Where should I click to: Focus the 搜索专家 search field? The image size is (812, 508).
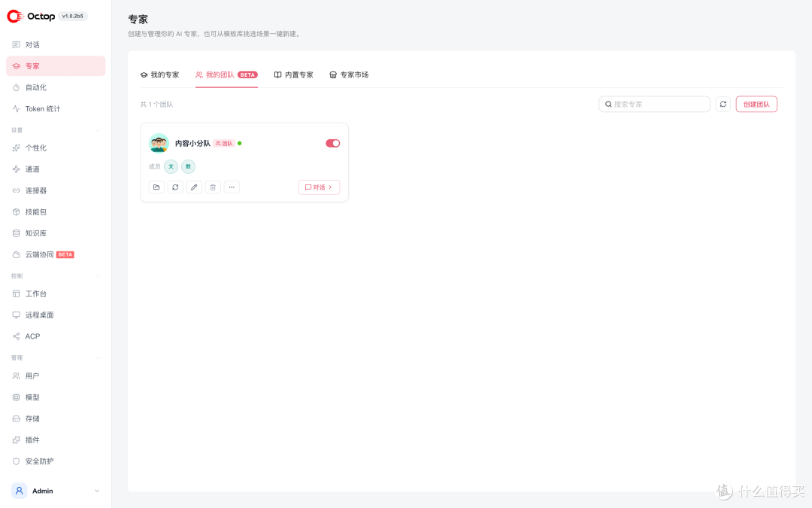pyautogui.click(x=654, y=104)
